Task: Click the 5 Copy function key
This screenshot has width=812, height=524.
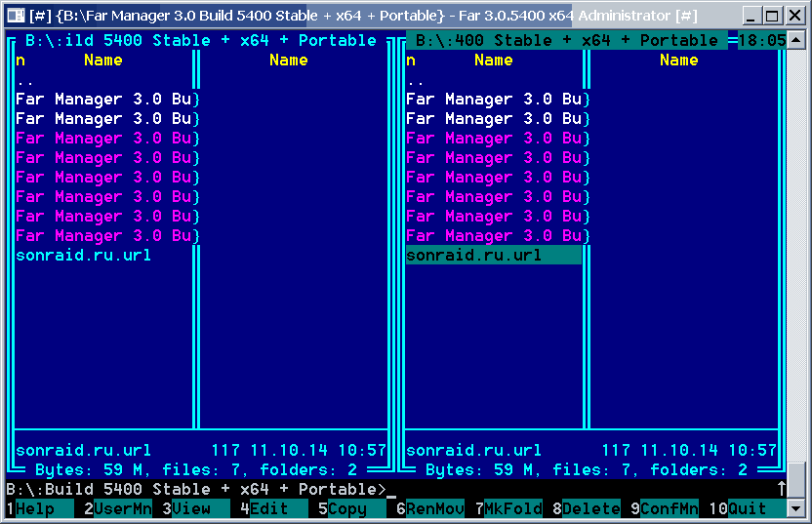Action: pyautogui.click(x=352, y=509)
